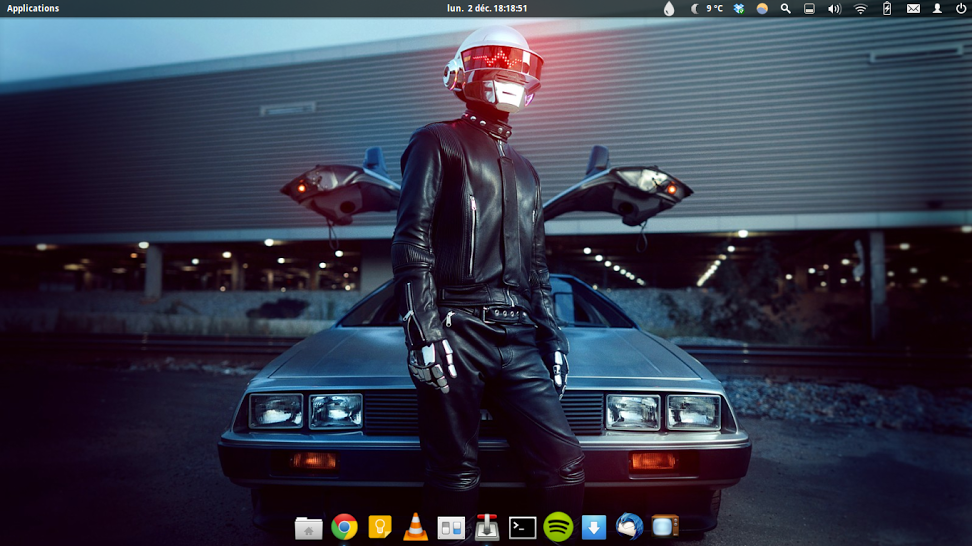Open the clock showing lun. 2 déc. 18:18:51
The width and height of the screenshot is (972, 546).
coord(487,8)
